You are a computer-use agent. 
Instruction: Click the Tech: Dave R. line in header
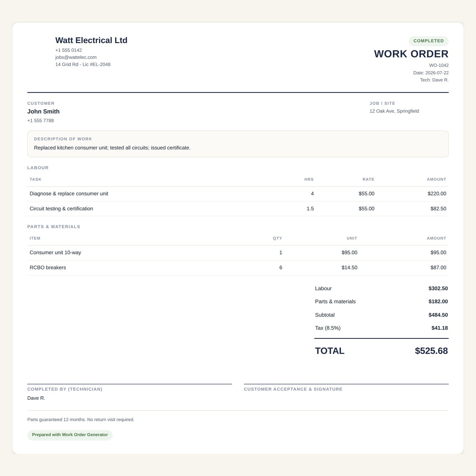tap(434, 80)
